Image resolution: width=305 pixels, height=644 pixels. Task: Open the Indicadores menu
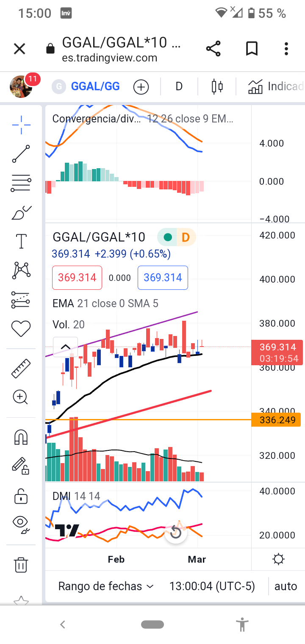275,87
